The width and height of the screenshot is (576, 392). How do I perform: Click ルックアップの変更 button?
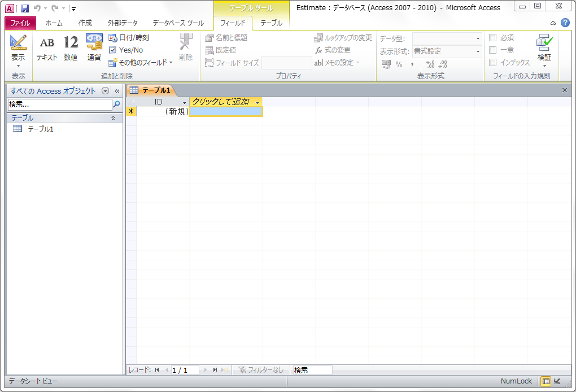coord(343,37)
